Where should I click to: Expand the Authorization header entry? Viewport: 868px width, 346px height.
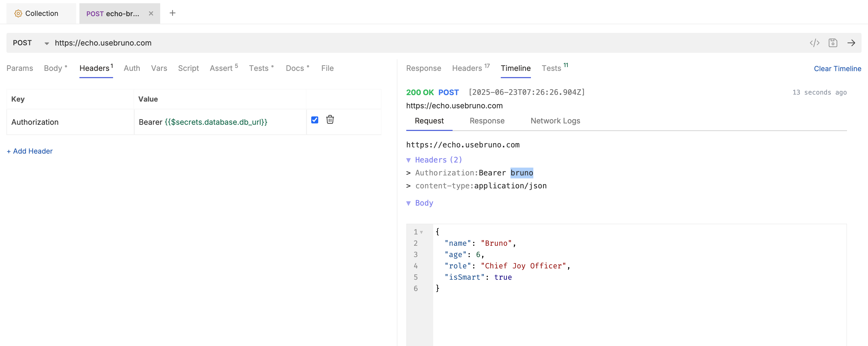[x=408, y=173]
